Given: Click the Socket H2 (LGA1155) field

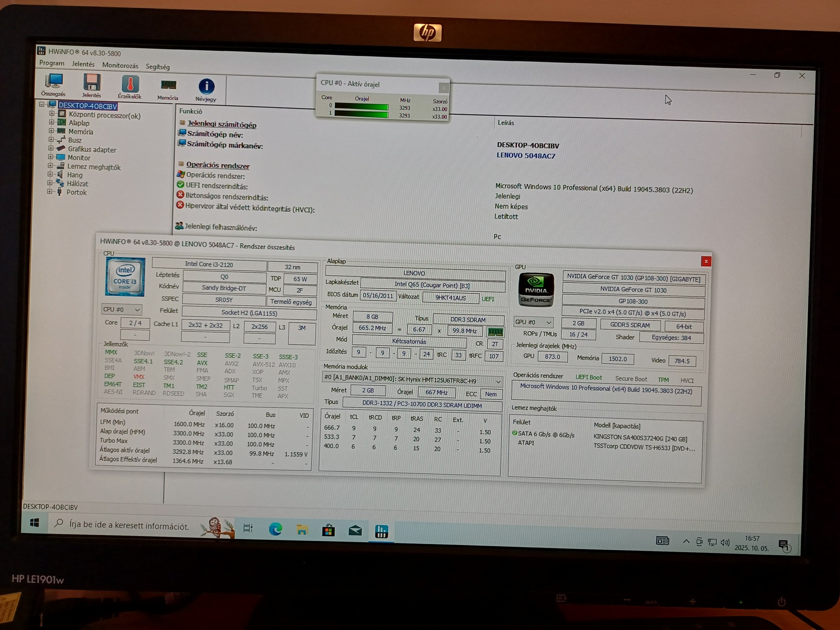Looking at the screenshot, I should pyautogui.click(x=249, y=312).
